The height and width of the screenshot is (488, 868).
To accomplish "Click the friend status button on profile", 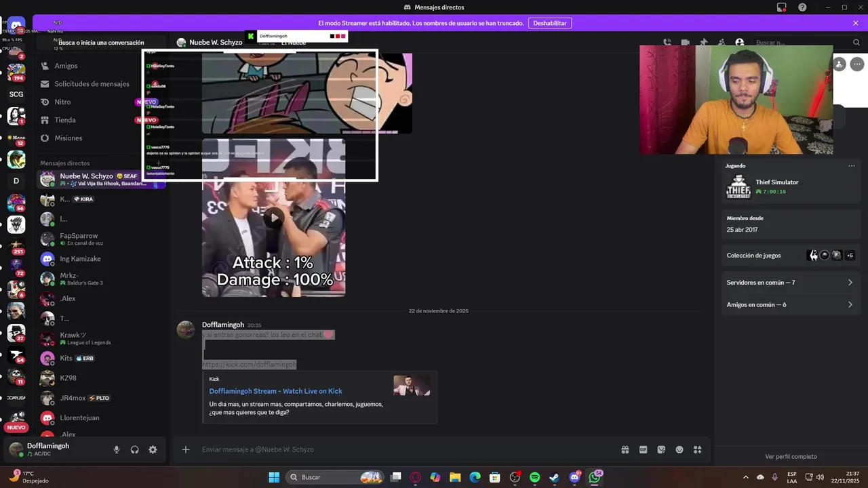I will point(840,64).
